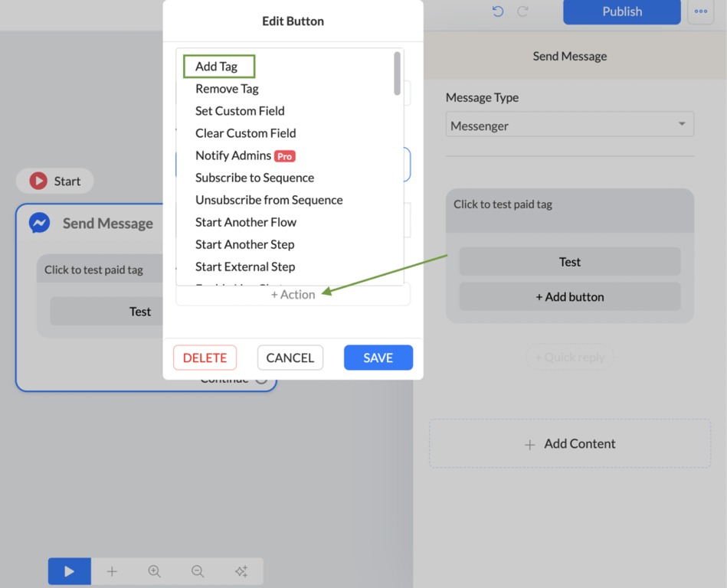
Task: Click the zoom in magnifier icon
Action: (155, 571)
